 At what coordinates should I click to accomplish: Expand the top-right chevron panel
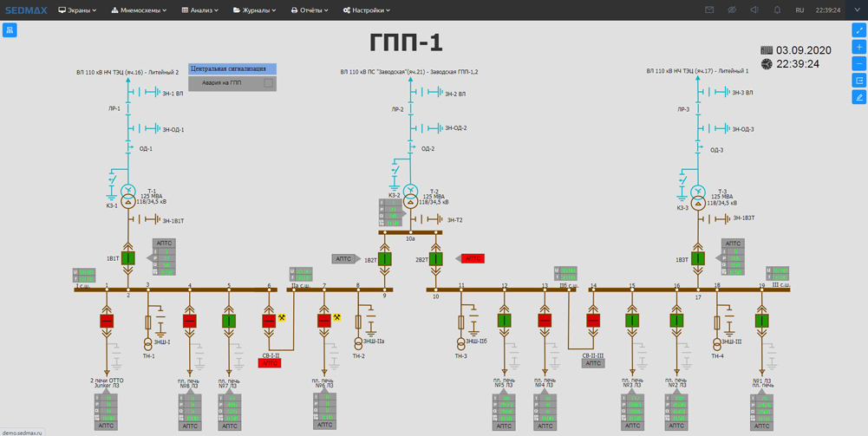tap(857, 10)
